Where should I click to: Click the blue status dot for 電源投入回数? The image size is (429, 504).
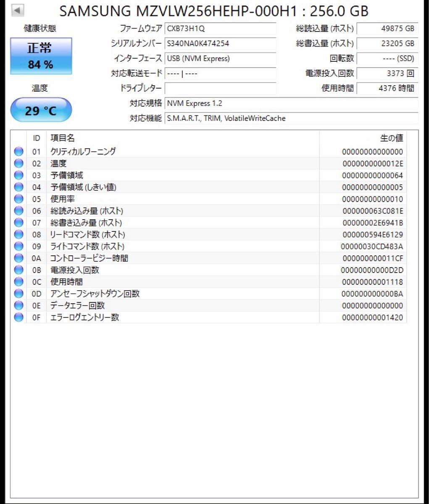tap(18, 270)
